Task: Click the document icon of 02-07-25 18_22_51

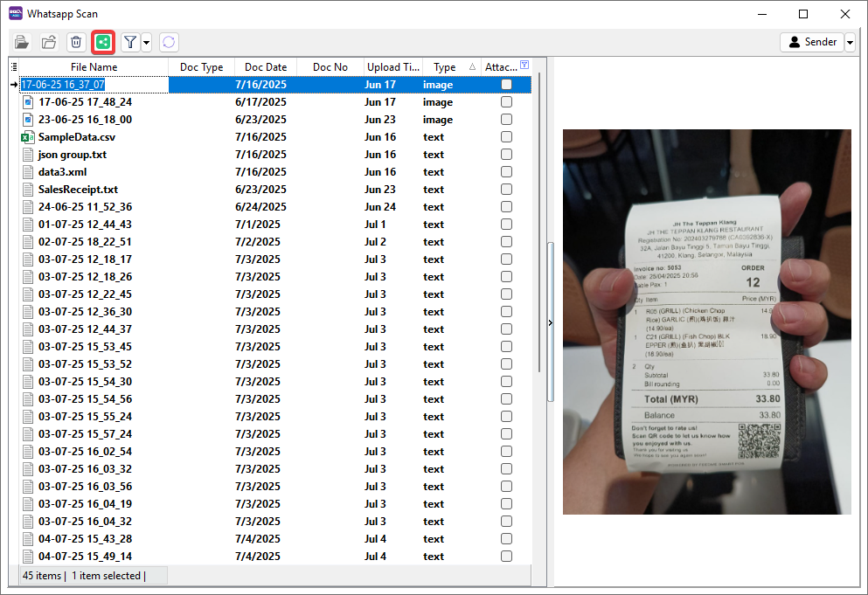Action: click(x=28, y=242)
